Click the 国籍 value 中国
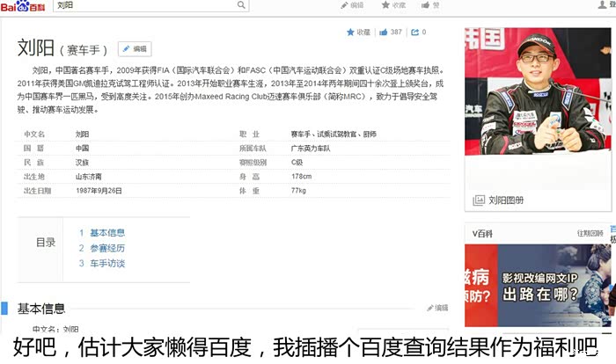616x364 pixels. pos(82,149)
